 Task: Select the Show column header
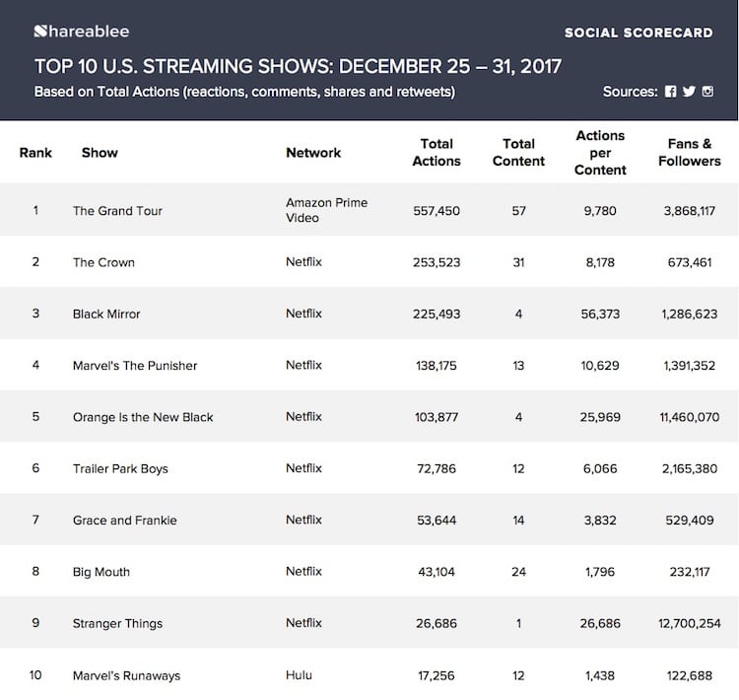coord(100,153)
